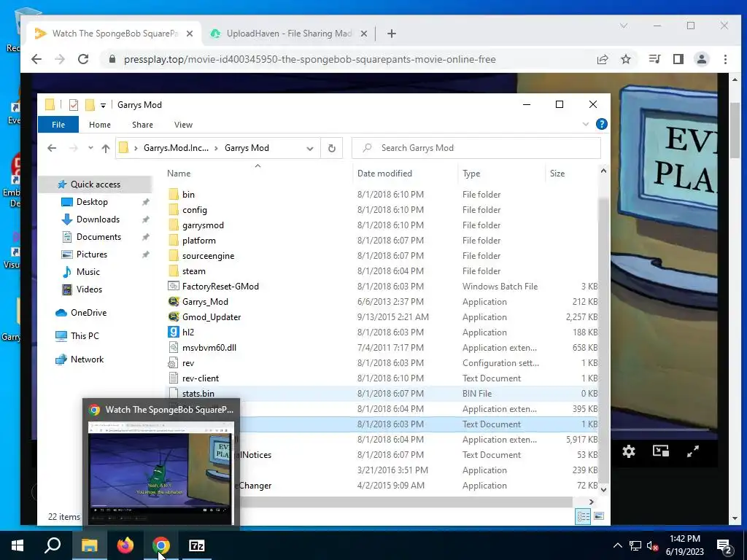Open 7-Zip from the taskbar
This screenshot has height=560, width=747.
[197, 545]
